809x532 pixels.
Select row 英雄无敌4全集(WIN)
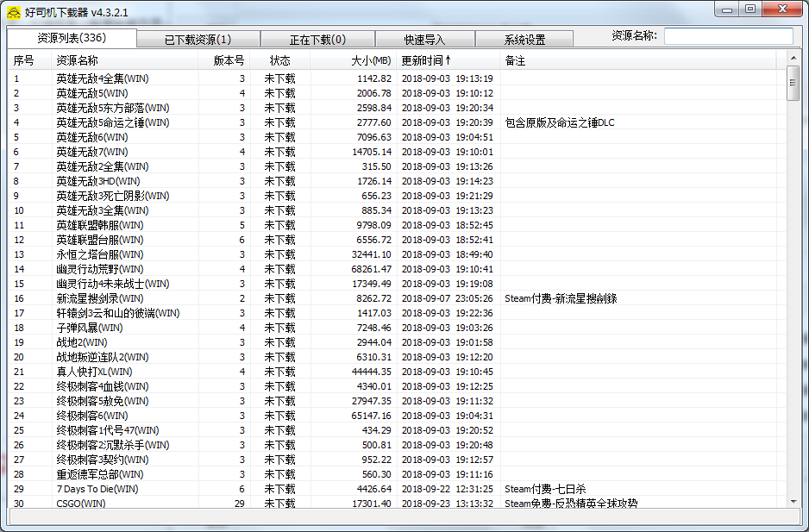pos(397,78)
